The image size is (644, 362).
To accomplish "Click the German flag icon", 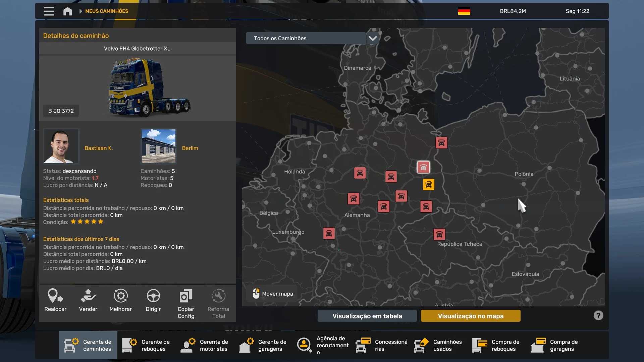I will point(464,11).
